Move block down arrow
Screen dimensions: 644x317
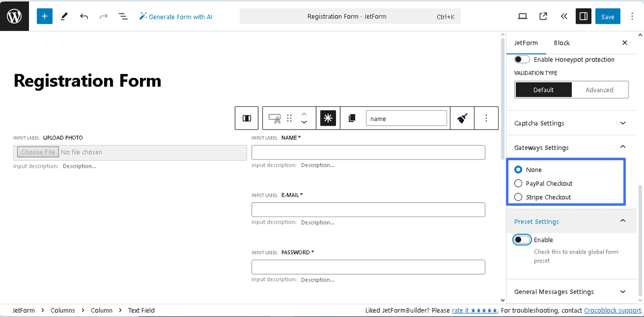pos(304,123)
